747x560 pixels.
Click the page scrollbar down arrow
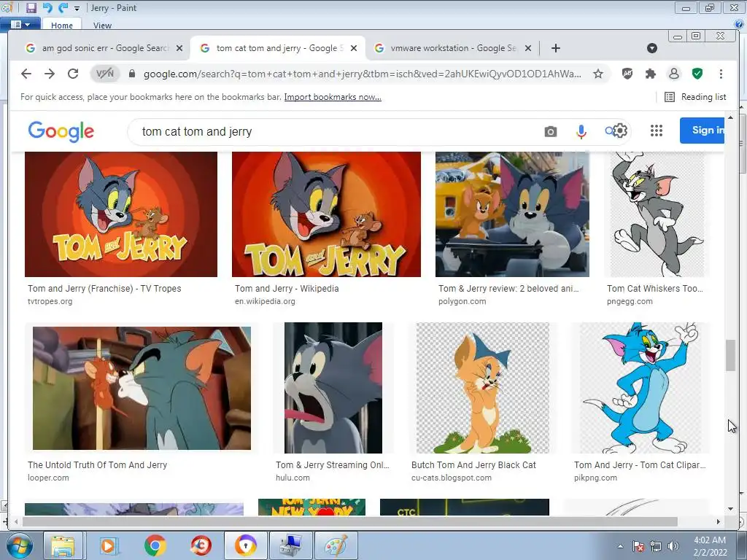click(x=730, y=509)
